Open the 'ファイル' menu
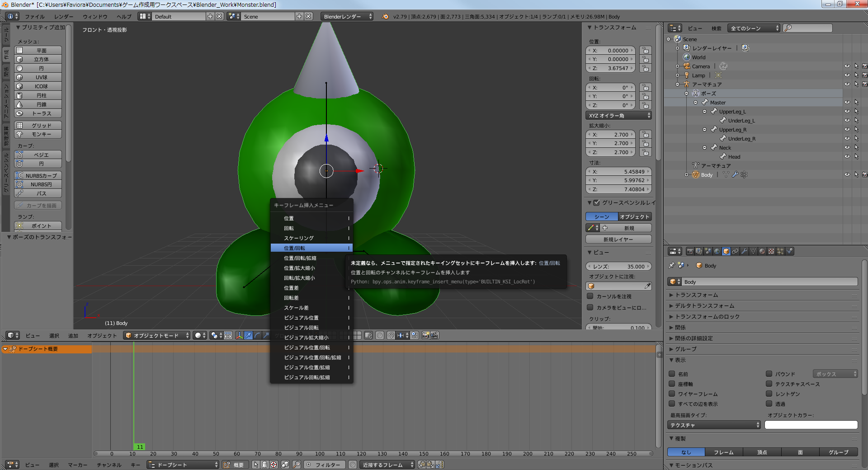Viewport: 868px width, 470px height. [x=34, y=17]
